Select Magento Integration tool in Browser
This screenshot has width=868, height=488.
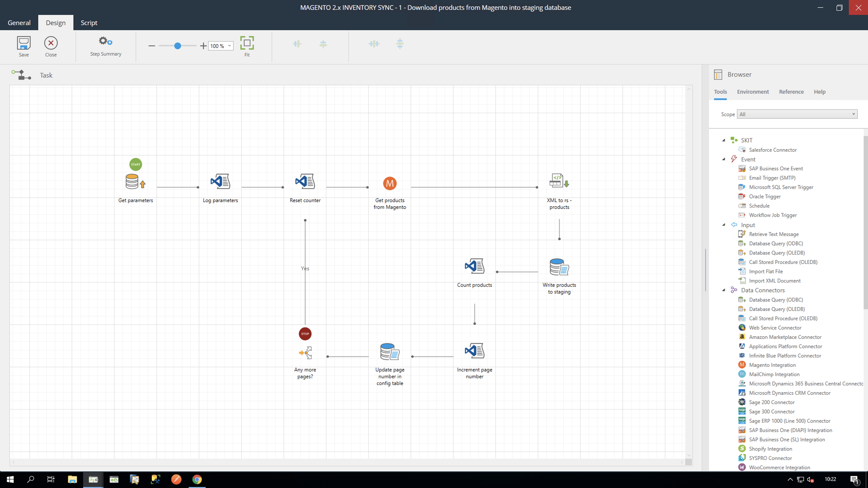coord(772,365)
